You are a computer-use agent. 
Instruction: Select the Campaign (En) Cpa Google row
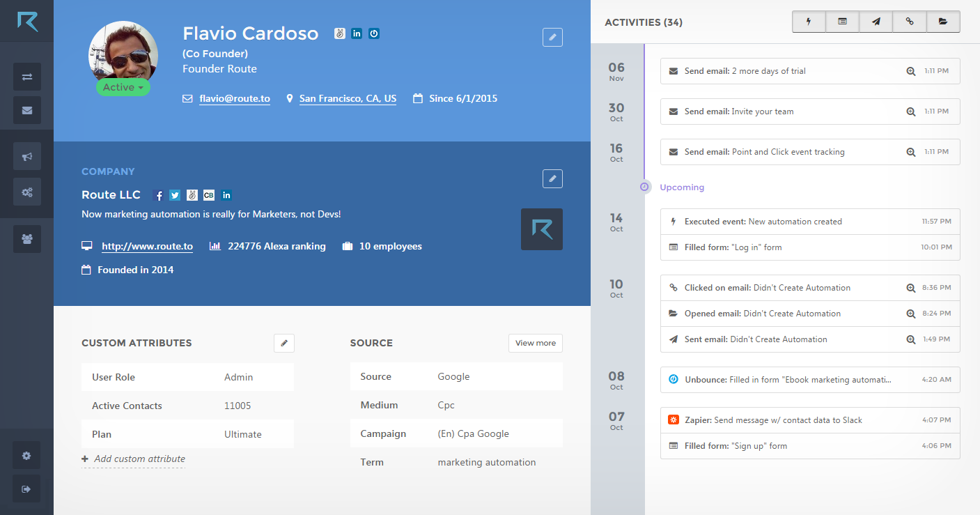click(456, 433)
